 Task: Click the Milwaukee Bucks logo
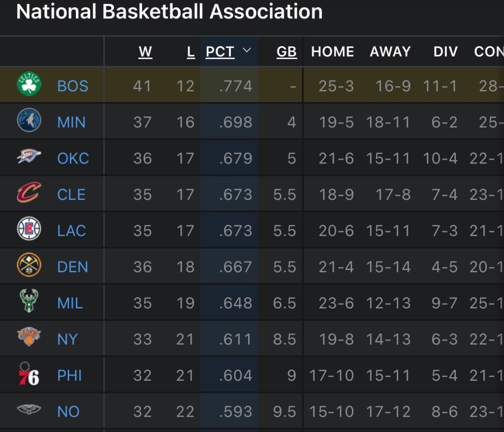29,302
